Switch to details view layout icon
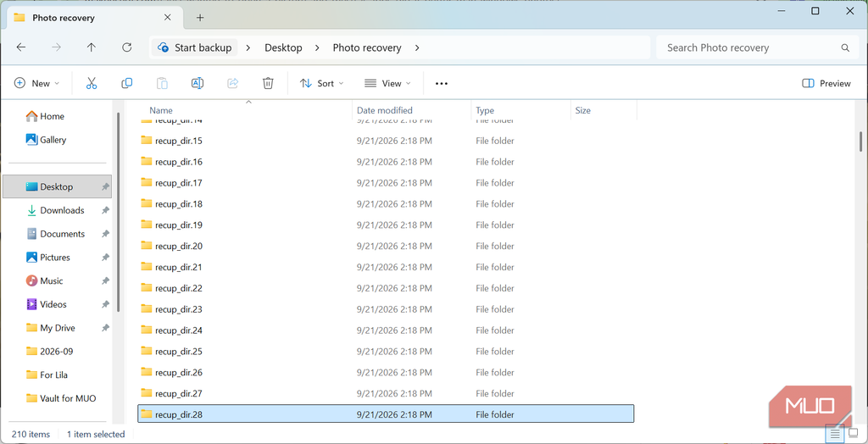This screenshot has height=444, width=868. (835, 434)
